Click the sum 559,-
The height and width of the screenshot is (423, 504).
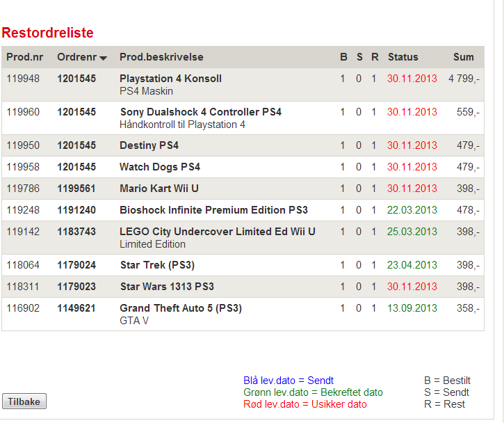[468, 112]
